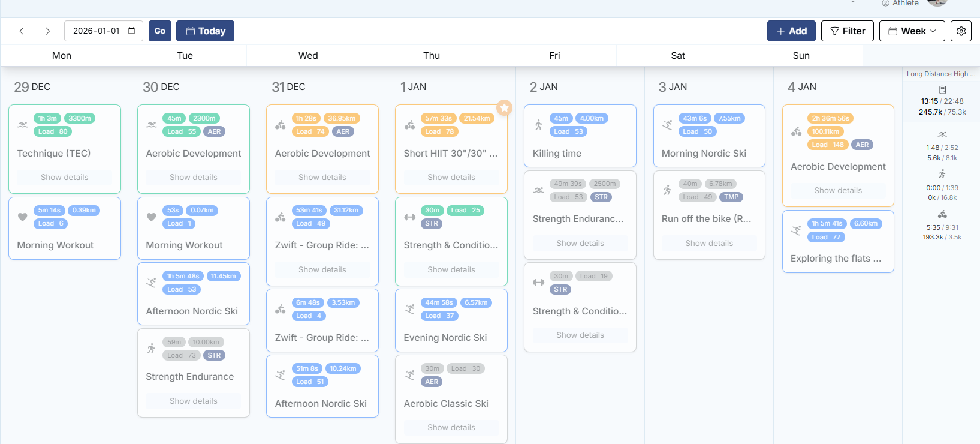Click ski icon on Morning Nordic Ski card
Image resolution: width=980 pixels, height=444 pixels.
[667, 125]
